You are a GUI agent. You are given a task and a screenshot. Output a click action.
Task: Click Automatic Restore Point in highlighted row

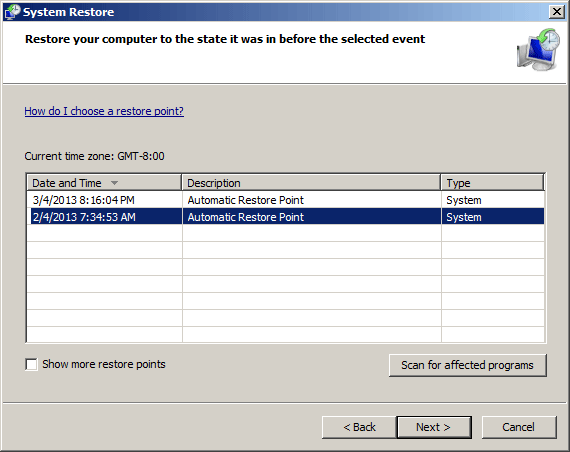tap(245, 217)
